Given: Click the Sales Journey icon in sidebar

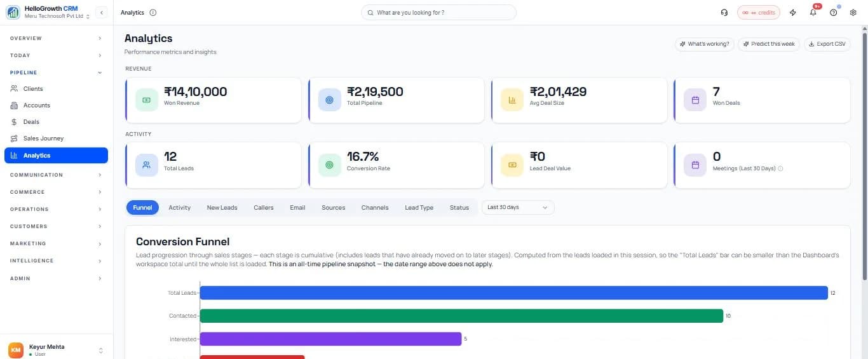Looking at the screenshot, I should click(x=14, y=139).
